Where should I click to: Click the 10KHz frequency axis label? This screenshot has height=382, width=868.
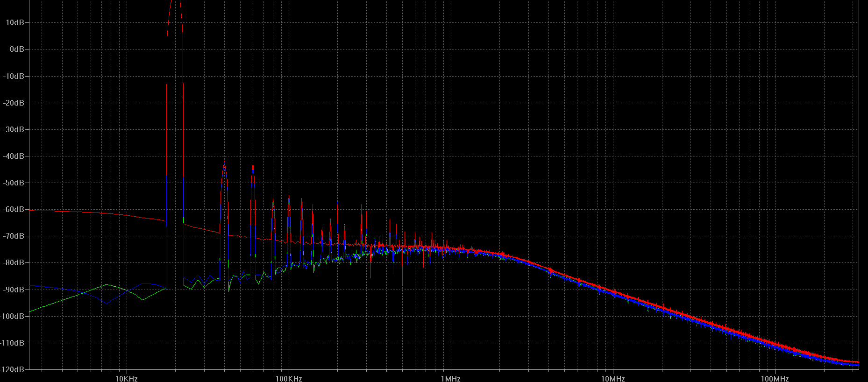point(127,378)
